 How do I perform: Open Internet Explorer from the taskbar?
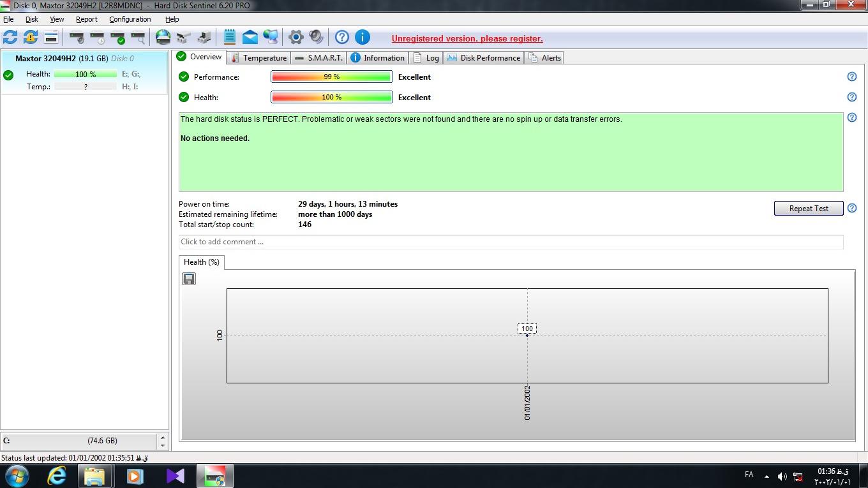pos(57,476)
